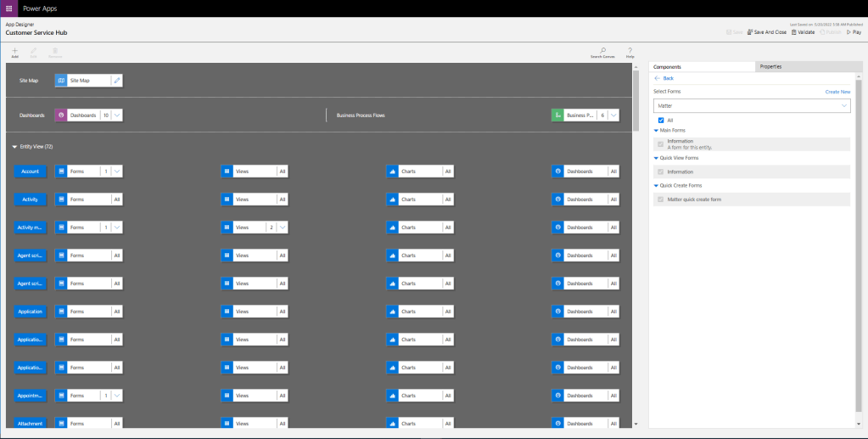Click the Save And Close button
Image resolution: width=868 pixels, height=439 pixels.
[x=767, y=32]
